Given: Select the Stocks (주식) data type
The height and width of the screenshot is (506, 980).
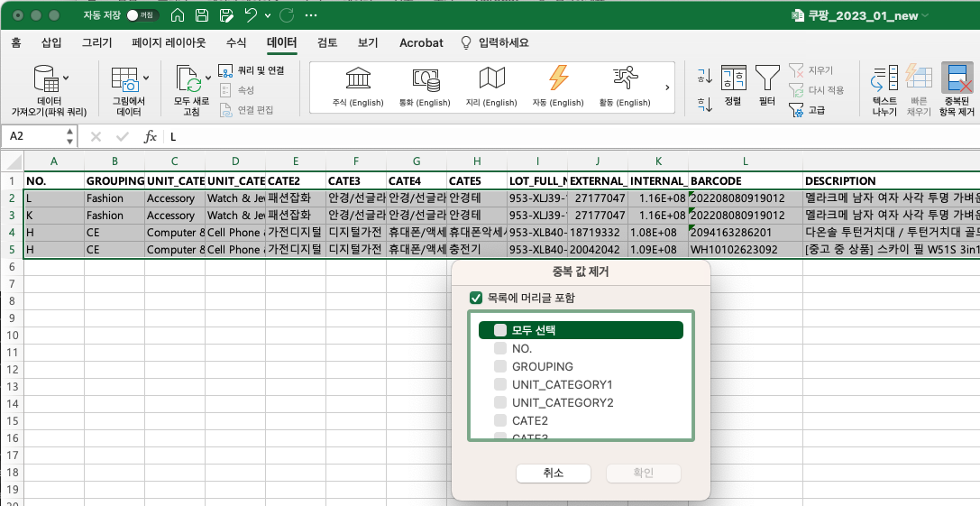Looking at the screenshot, I should coord(358,79).
